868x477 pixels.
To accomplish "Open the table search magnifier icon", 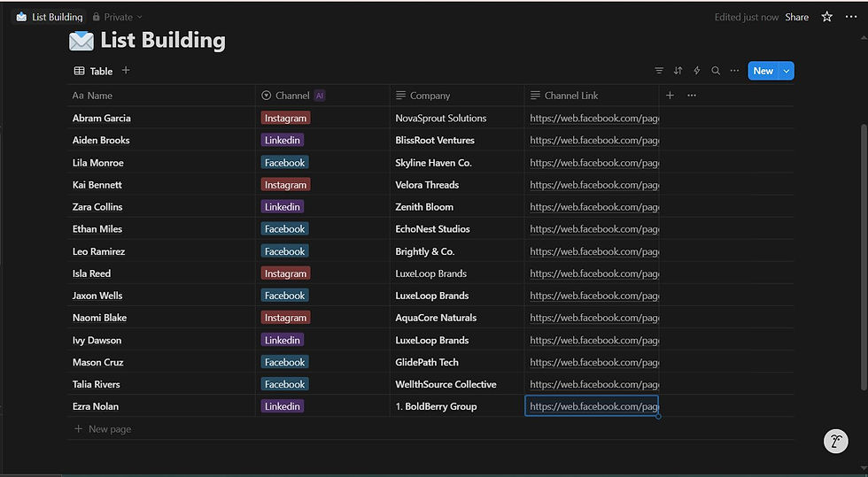I will [x=716, y=71].
